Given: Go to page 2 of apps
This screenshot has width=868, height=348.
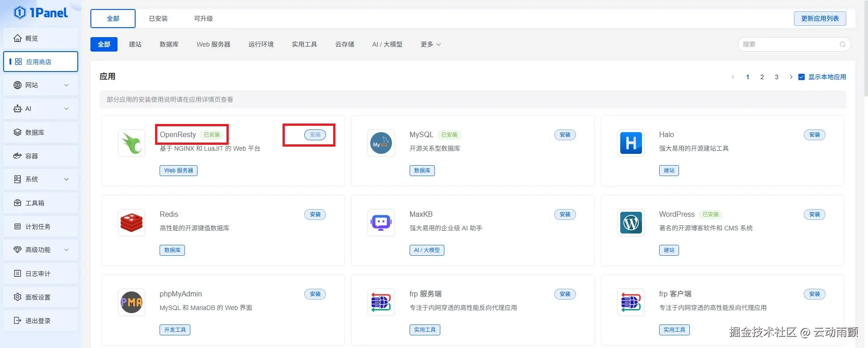Looking at the screenshot, I should [x=762, y=77].
